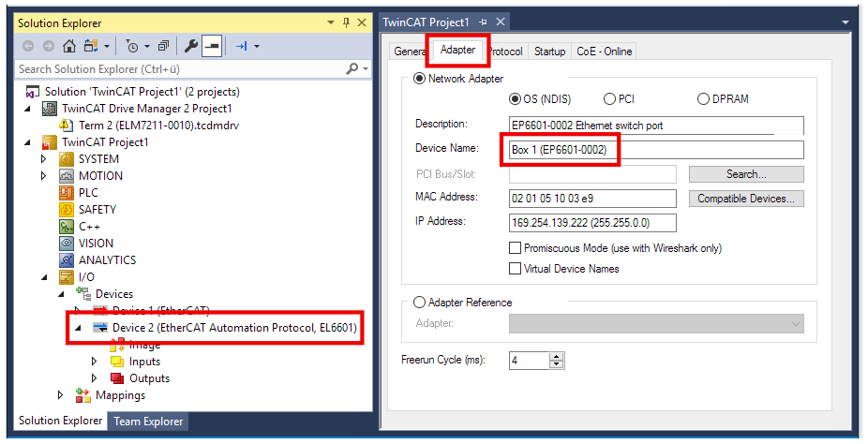
Task: Collapse the I/O node
Action: pos(45,277)
